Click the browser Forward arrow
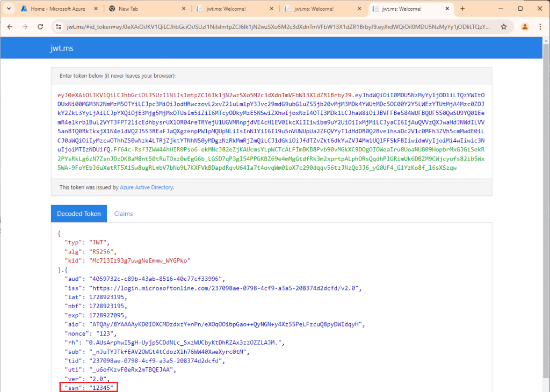This screenshot has height=392, width=550. (25, 26)
